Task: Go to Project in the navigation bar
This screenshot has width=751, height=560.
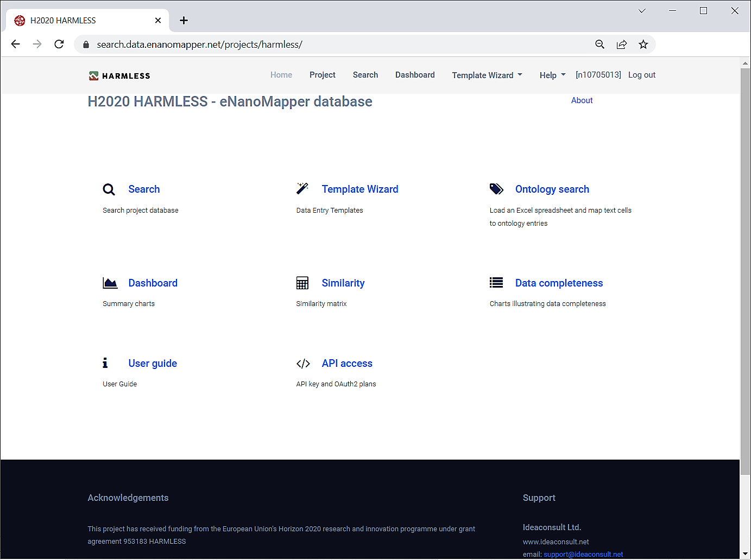Action: pyautogui.click(x=322, y=75)
